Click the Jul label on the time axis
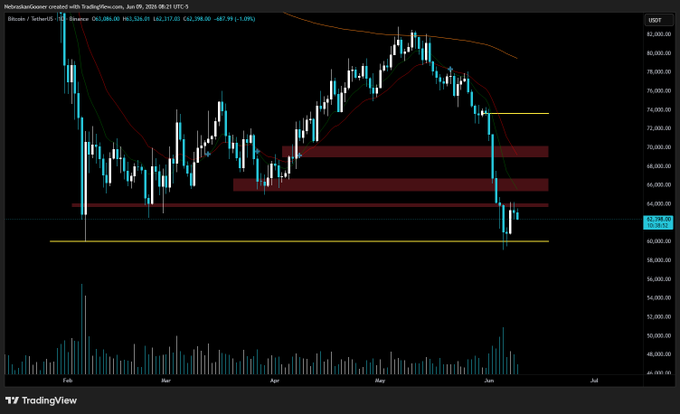This screenshot has height=414, width=680. [594, 381]
